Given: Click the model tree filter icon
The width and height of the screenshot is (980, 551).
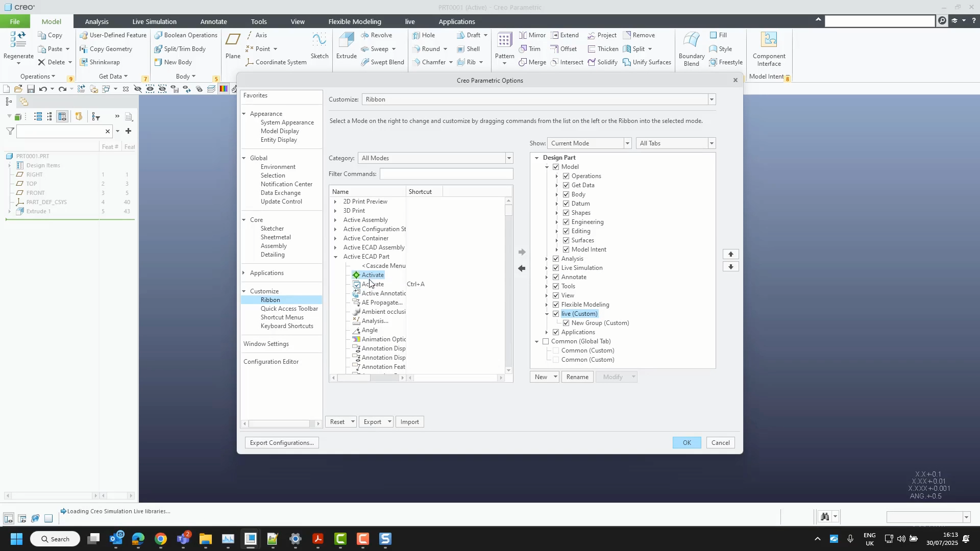Looking at the screenshot, I should (x=10, y=132).
